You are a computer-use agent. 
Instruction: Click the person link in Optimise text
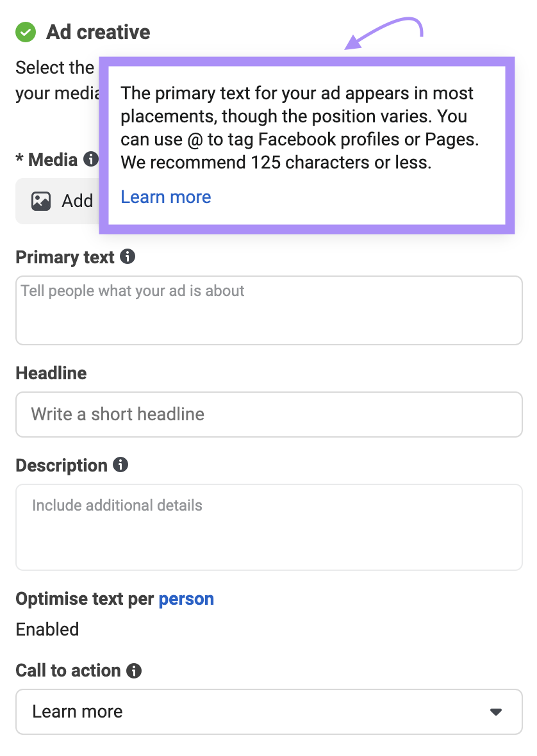tap(186, 599)
